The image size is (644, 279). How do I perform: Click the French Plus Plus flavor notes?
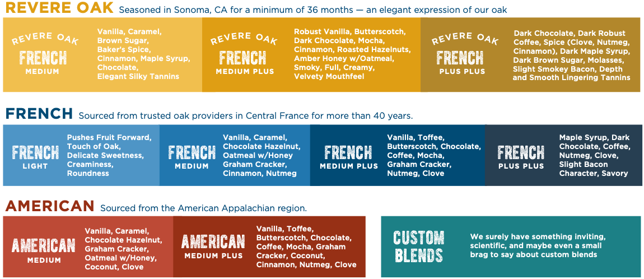click(594, 155)
